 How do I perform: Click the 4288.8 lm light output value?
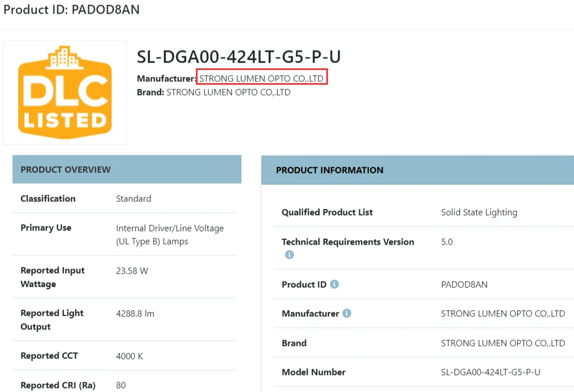pos(135,313)
